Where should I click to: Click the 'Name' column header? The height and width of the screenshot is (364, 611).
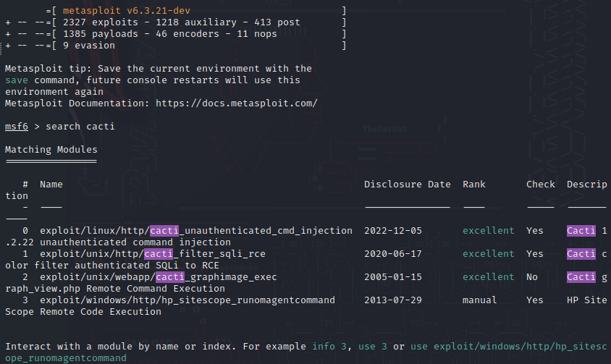[51, 185]
